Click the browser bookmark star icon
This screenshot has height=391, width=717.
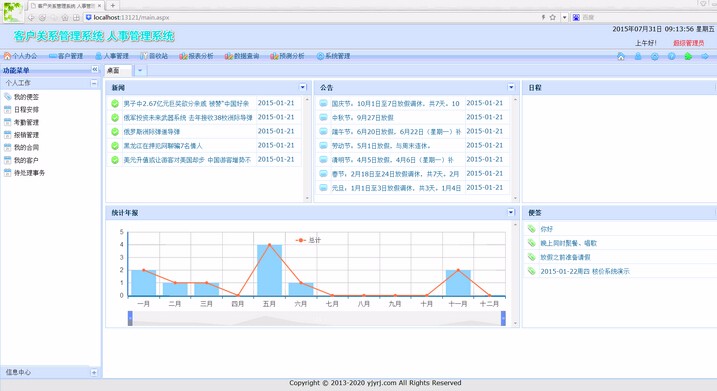point(552,17)
